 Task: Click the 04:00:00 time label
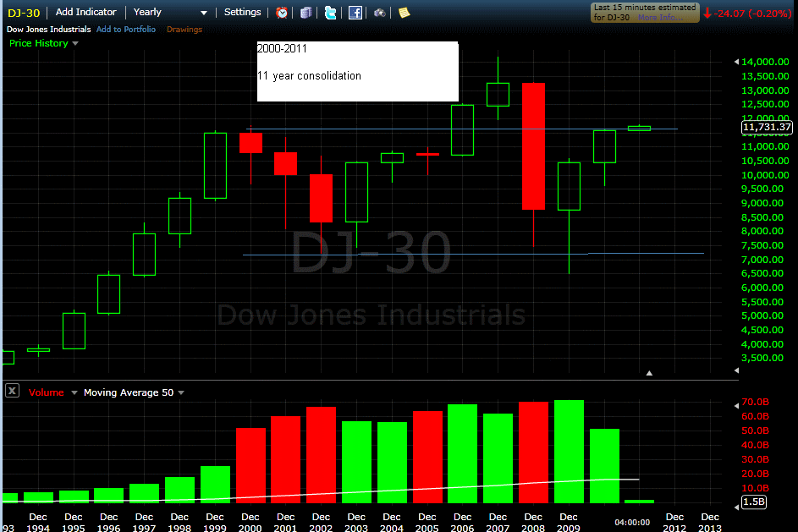pos(632,523)
